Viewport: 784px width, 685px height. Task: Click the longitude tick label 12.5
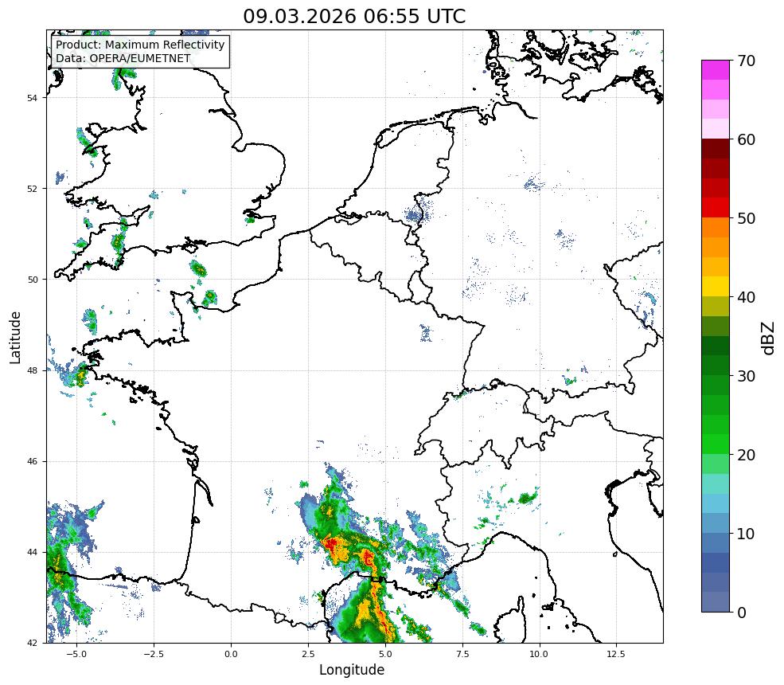click(617, 653)
